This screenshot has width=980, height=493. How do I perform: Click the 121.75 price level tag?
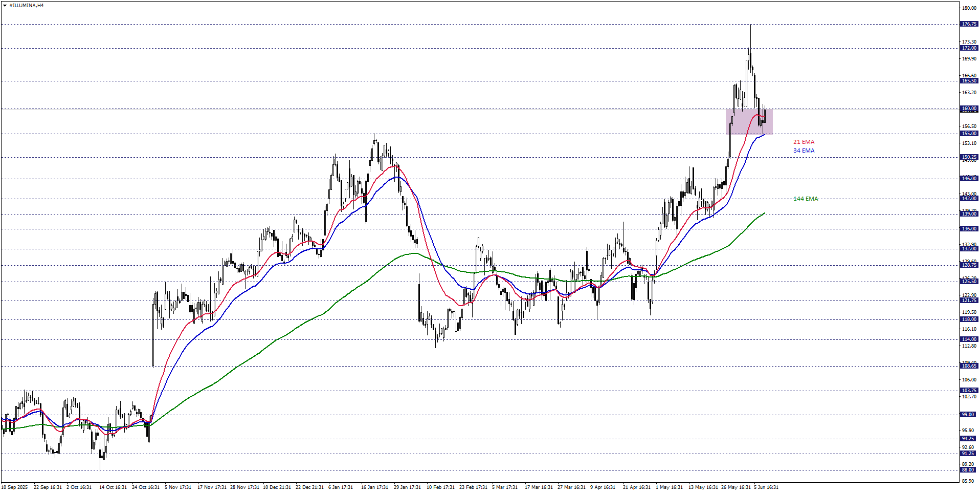[969, 301]
